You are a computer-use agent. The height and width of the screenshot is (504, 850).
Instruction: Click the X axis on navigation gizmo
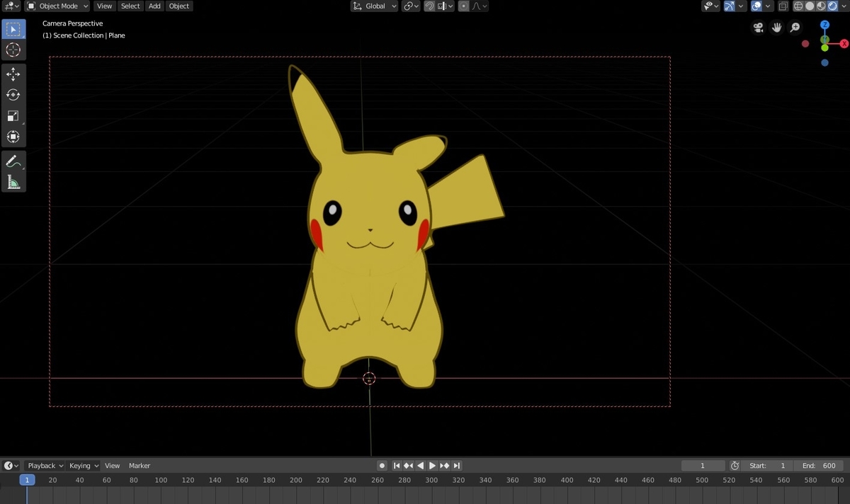tap(844, 44)
